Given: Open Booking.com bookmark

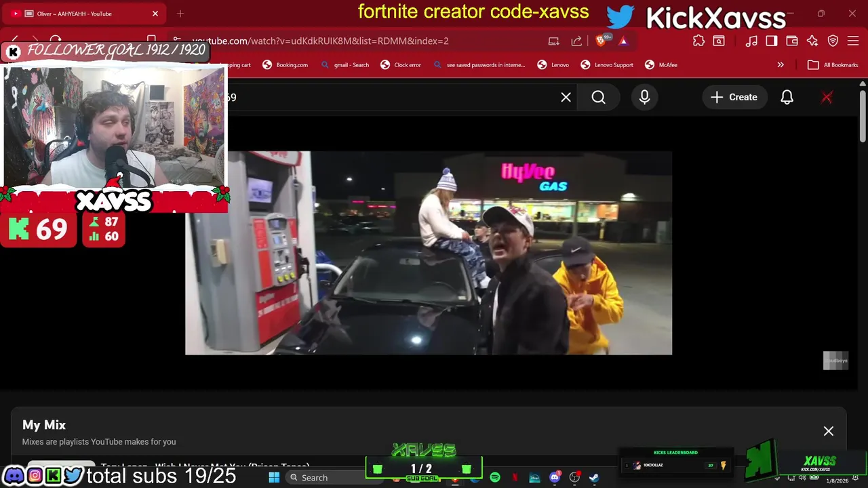Looking at the screenshot, I should (285, 65).
